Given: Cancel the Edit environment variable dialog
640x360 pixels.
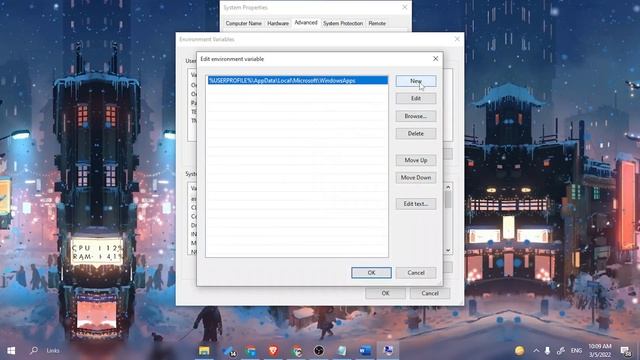Looking at the screenshot, I should tap(416, 273).
